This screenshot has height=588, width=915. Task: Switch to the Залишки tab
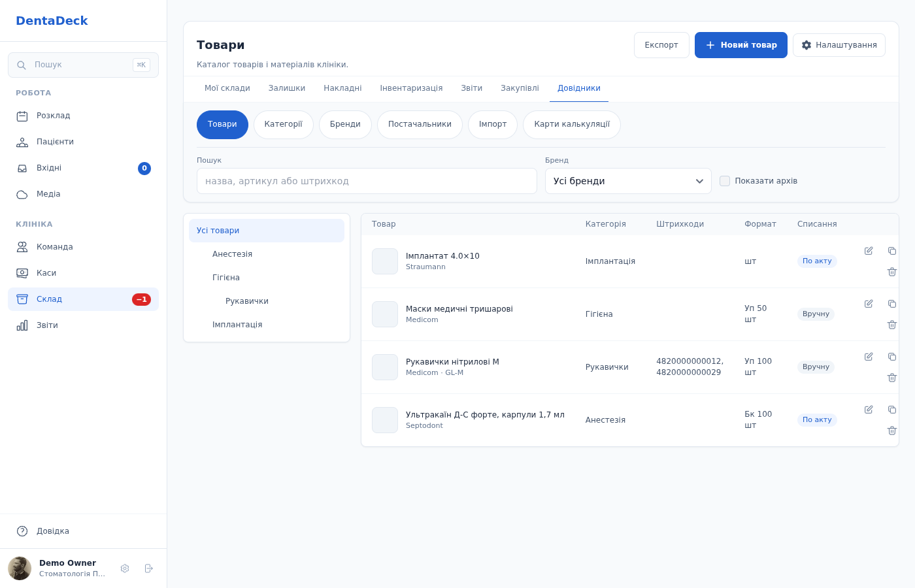coord(287,88)
